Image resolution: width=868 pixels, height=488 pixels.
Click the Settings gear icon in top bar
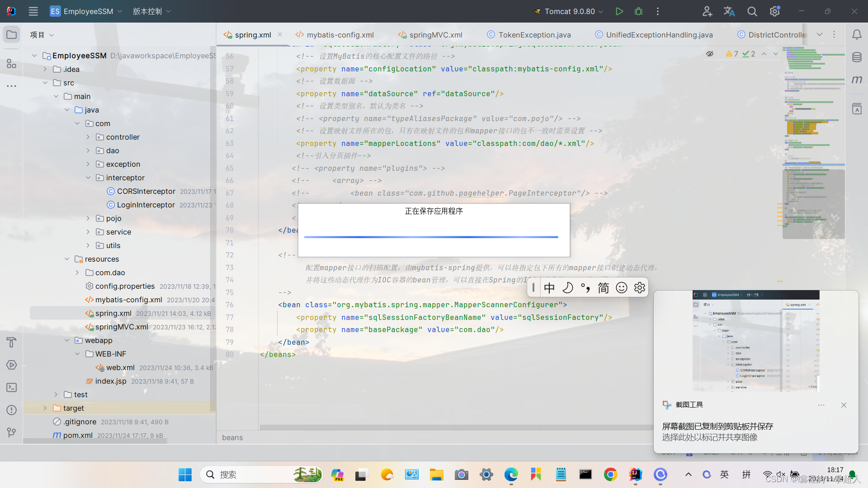pos(774,11)
